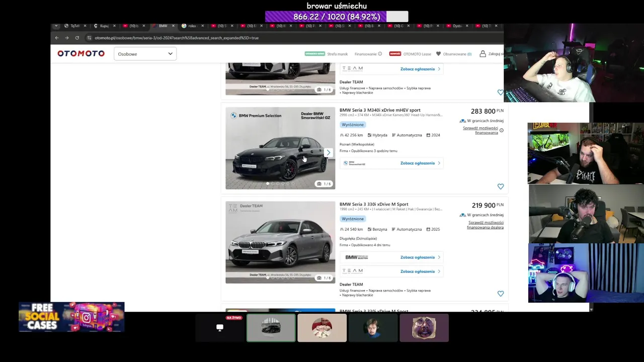Click the Zaloguj się user icon
This screenshot has height=362, width=644.
[482, 54]
